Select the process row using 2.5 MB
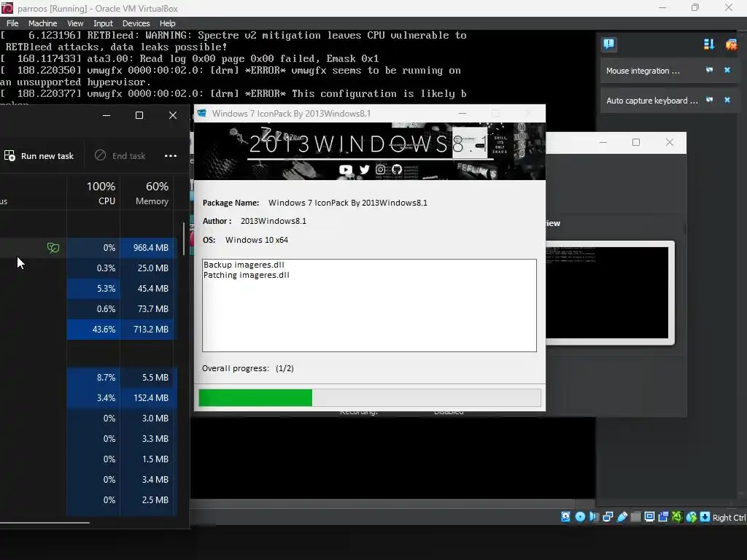This screenshot has width=747, height=560. click(88, 500)
